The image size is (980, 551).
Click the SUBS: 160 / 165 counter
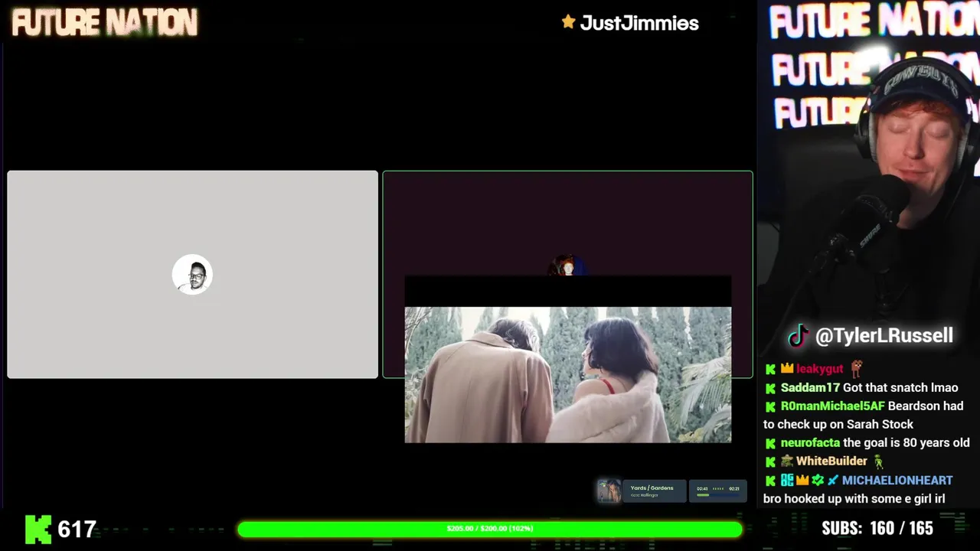coord(877,528)
